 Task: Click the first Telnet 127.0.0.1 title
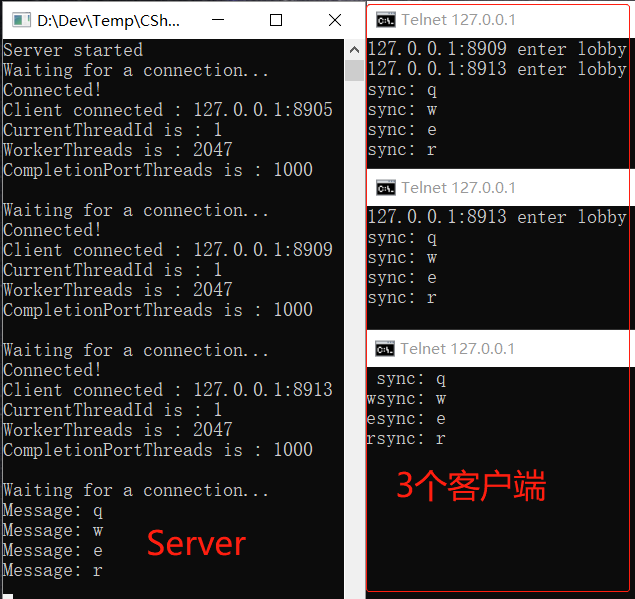tap(458, 20)
